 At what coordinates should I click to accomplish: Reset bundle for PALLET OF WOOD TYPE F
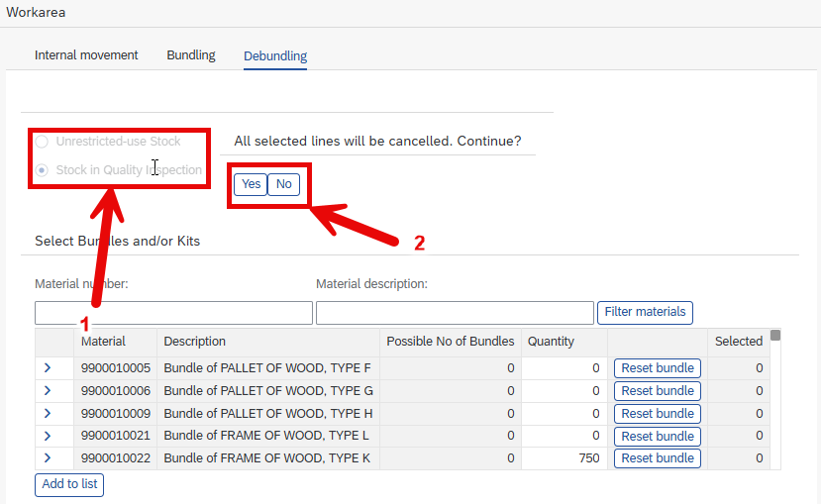point(658,368)
